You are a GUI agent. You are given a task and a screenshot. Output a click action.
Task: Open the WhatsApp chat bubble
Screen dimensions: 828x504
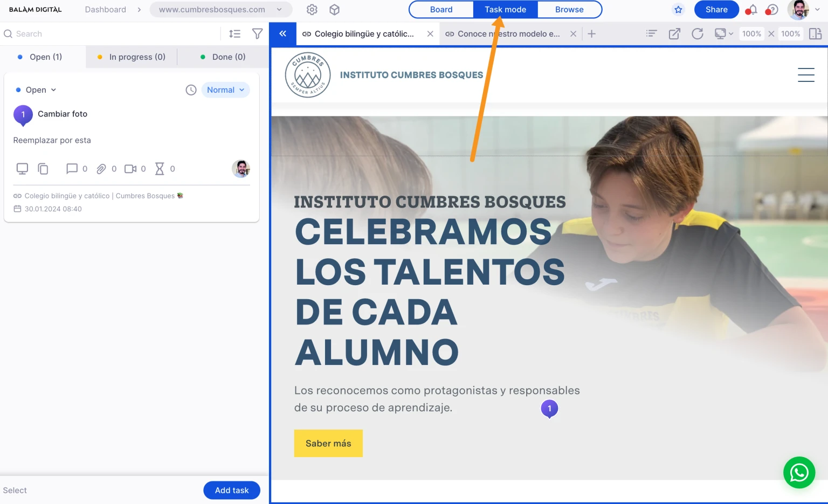click(799, 473)
